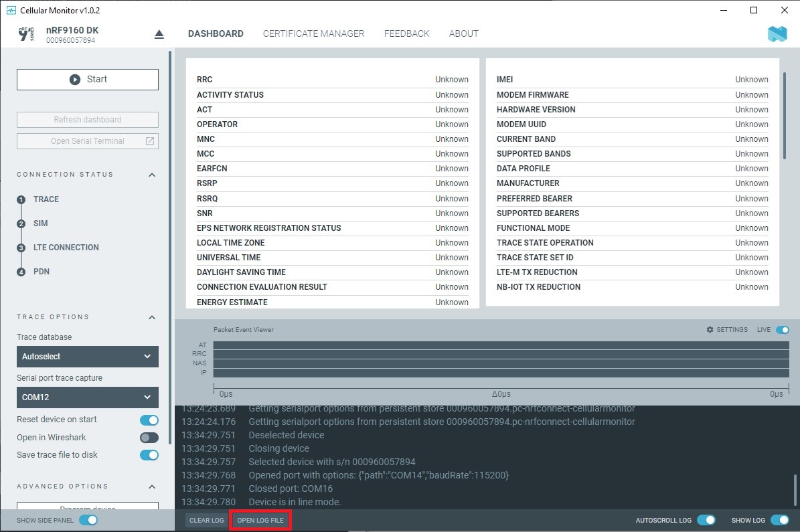This screenshot has height=532, width=800.
Task: Disable Reset device on start toggle
Action: pos(149,420)
